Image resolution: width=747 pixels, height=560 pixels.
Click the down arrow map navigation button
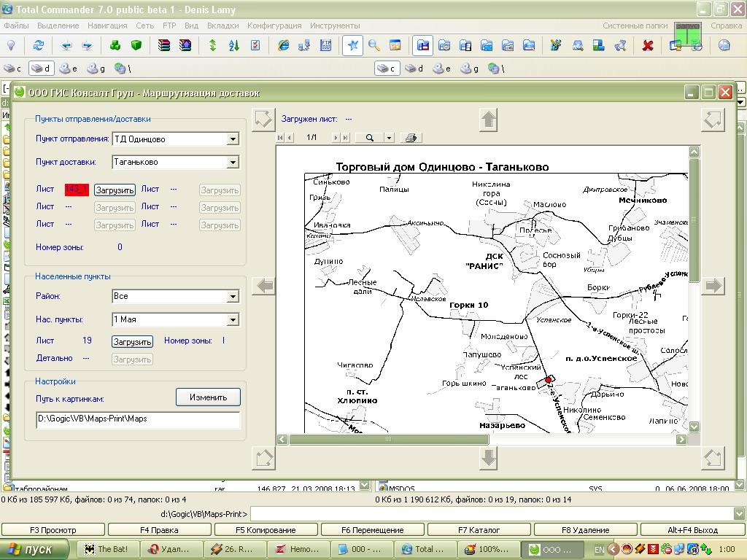(x=489, y=458)
